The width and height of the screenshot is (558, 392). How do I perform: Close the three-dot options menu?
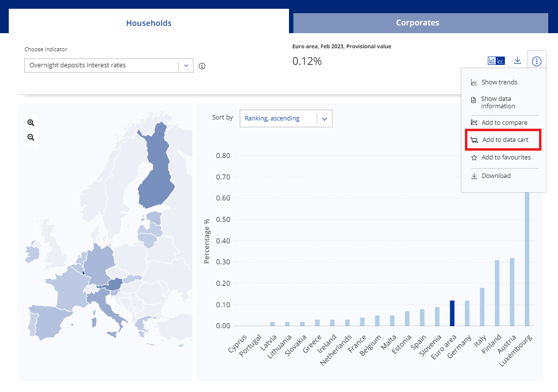[x=537, y=61]
